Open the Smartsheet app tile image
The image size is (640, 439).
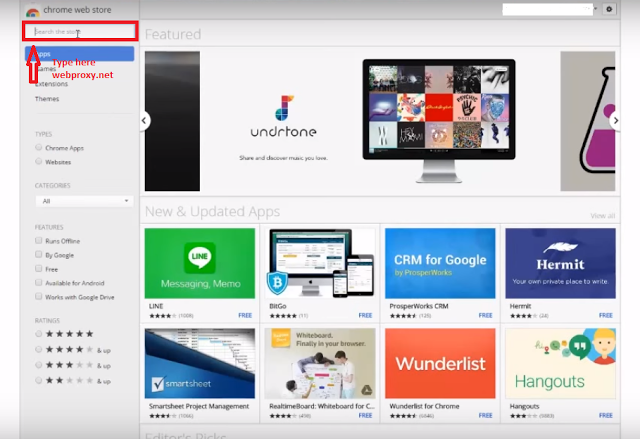(200, 363)
